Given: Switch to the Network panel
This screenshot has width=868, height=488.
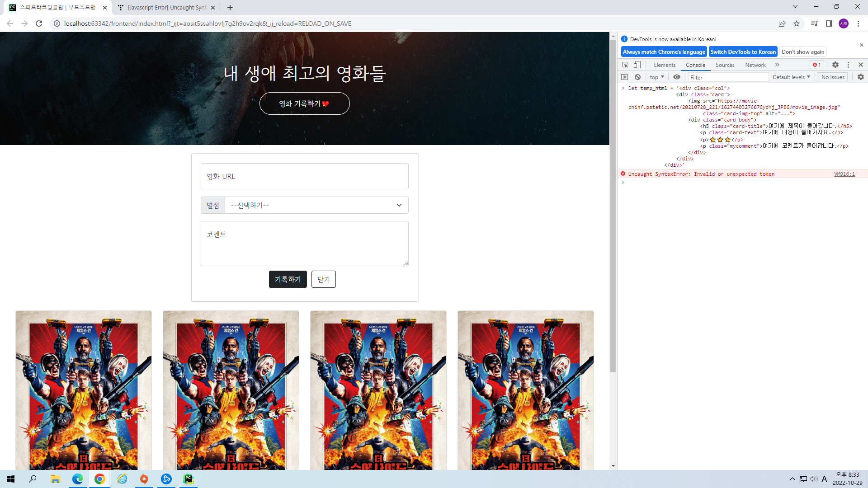Looking at the screenshot, I should (755, 65).
